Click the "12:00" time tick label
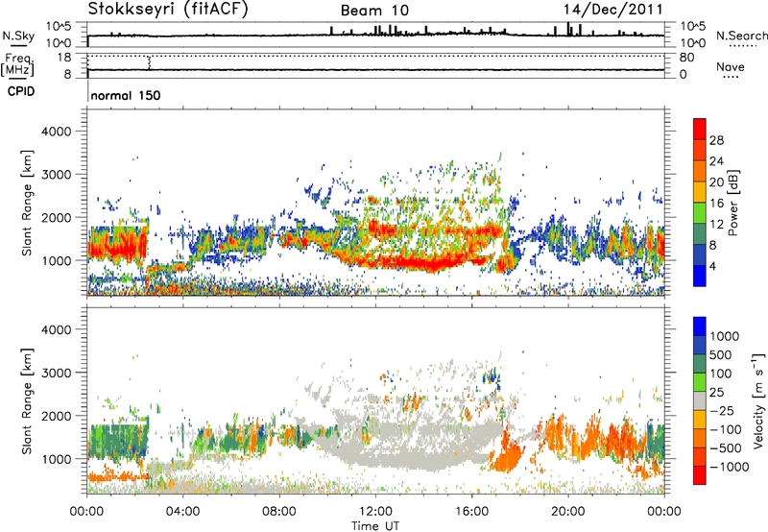 [375, 512]
